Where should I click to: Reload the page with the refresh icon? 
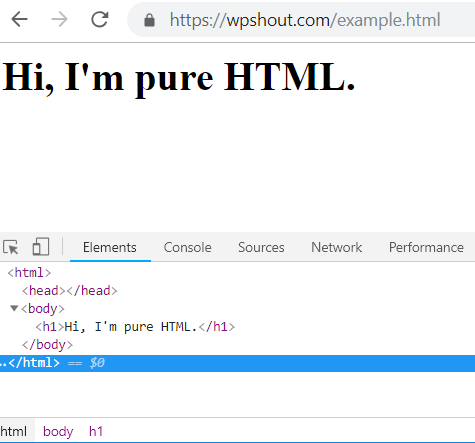100,19
